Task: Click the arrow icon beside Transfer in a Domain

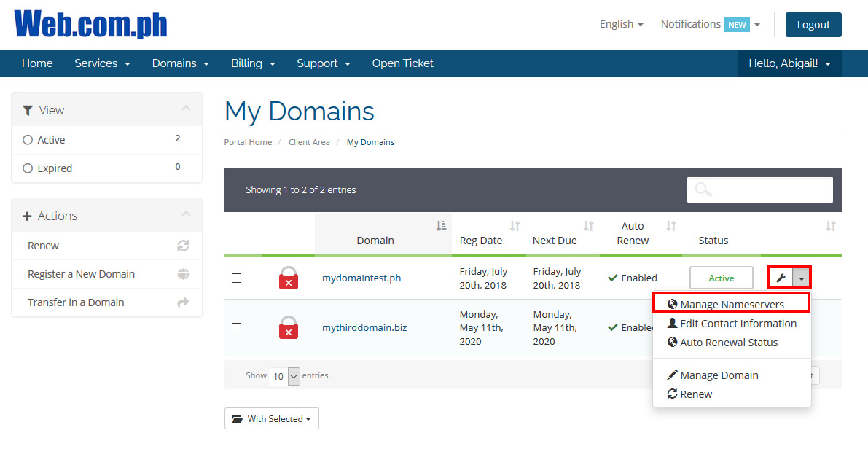Action: [183, 302]
